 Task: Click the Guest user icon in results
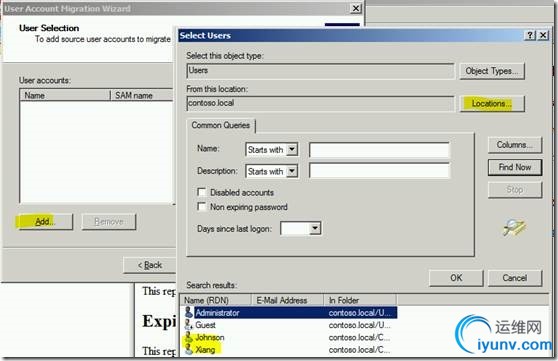point(189,325)
